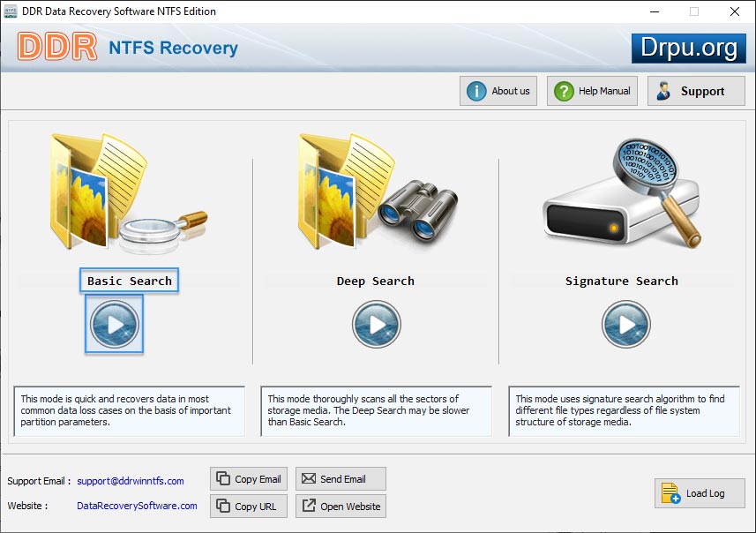Click the Support button
This screenshot has height=533, width=756.
click(696, 91)
